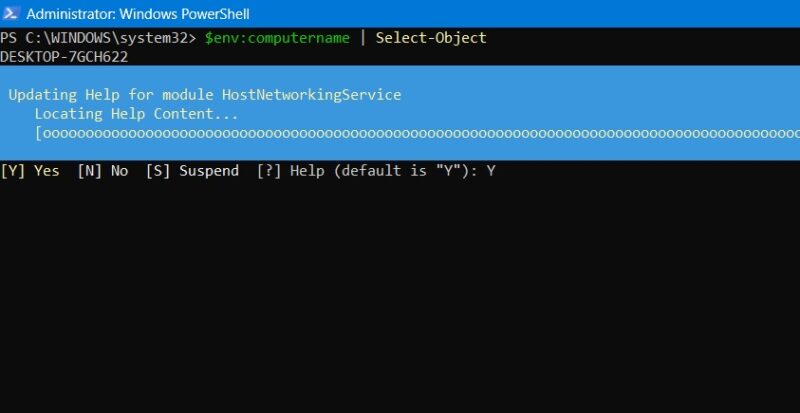This screenshot has height=413, width=800.
Task: Click the pipe character in the command
Action: coord(363,38)
